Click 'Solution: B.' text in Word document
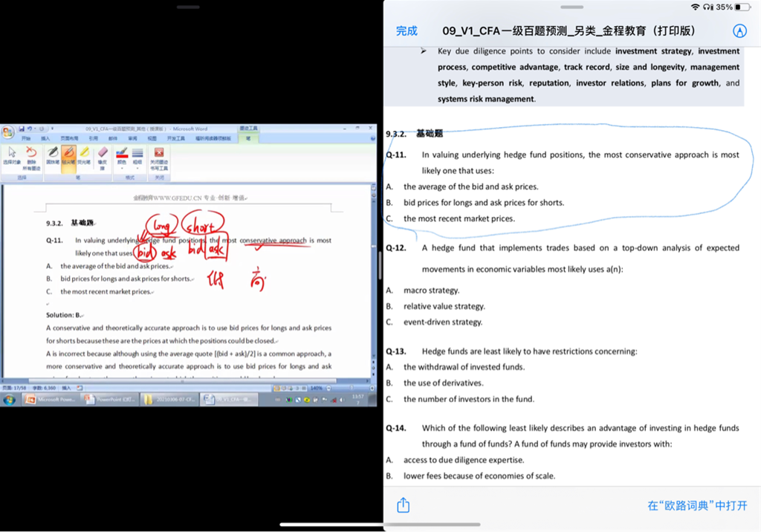 pyautogui.click(x=64, y=315)
